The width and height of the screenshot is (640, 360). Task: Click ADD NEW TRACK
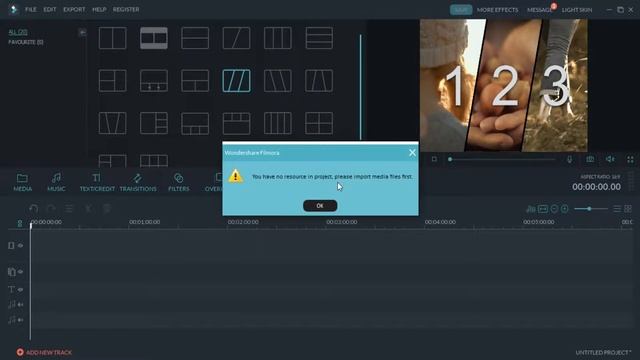point(44,352)
